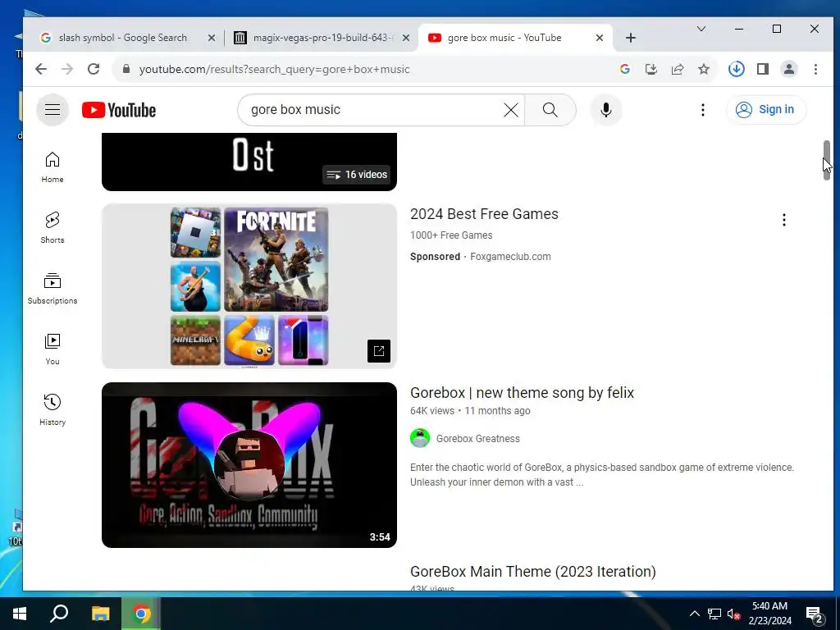The image size is (840, 630).
Task: Click the site lock icon in address bar
Action: pyautogui.click(x=126, y=69)
